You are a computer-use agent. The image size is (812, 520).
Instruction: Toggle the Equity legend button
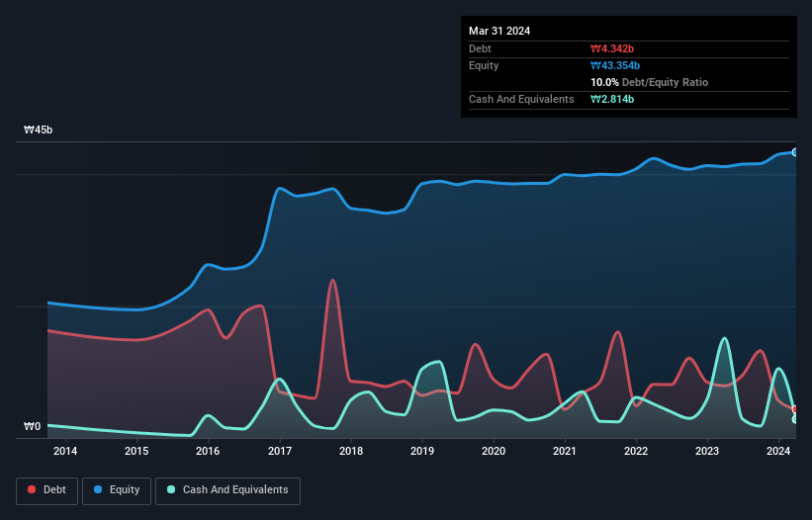tap(117, 490)
